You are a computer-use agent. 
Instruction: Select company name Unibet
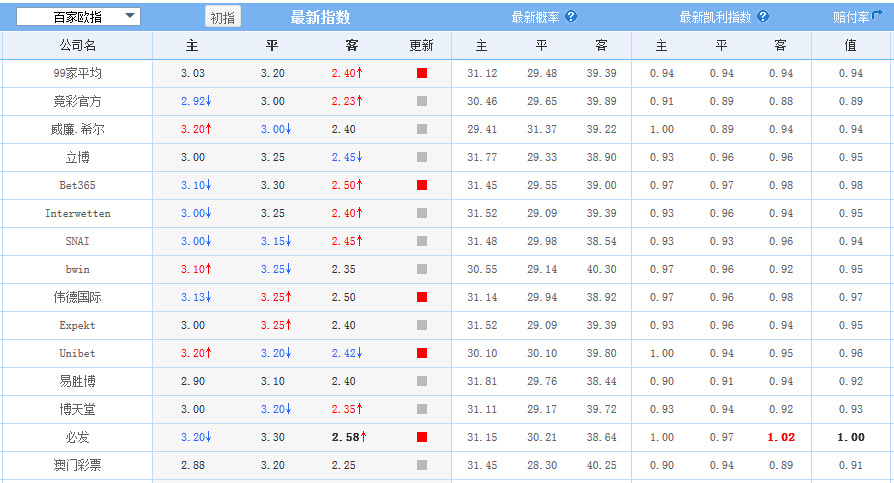(78, 353)
